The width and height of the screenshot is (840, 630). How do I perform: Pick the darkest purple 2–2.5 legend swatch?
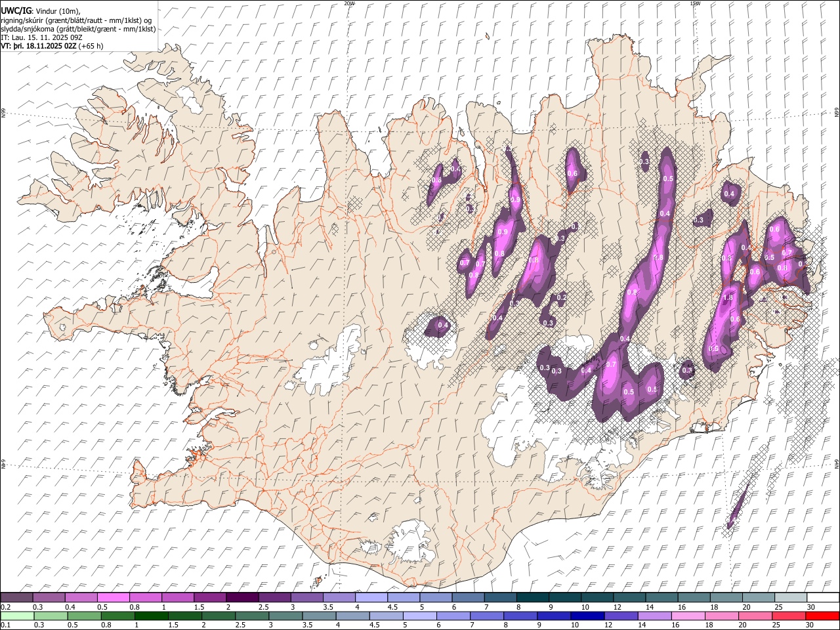pos(242,598)
